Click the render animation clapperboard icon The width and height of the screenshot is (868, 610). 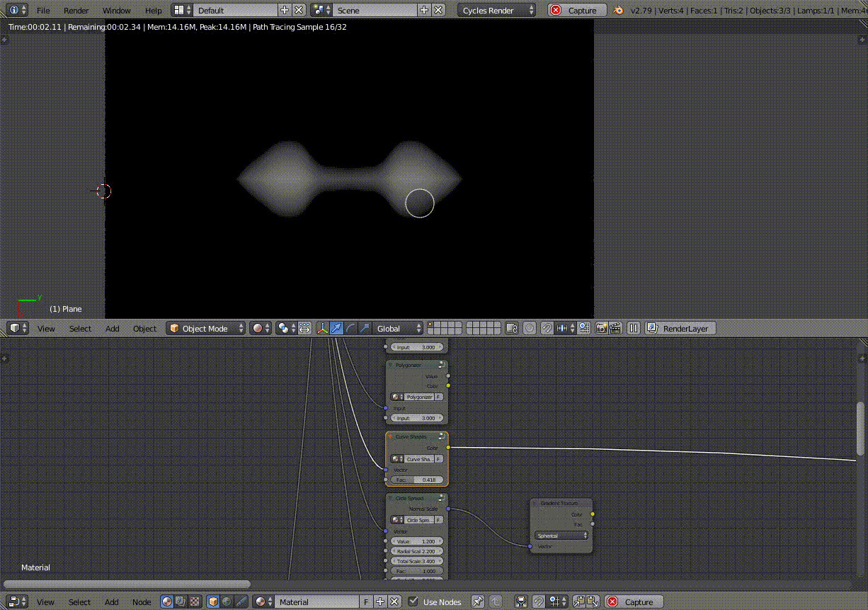(x=615, y=328)
